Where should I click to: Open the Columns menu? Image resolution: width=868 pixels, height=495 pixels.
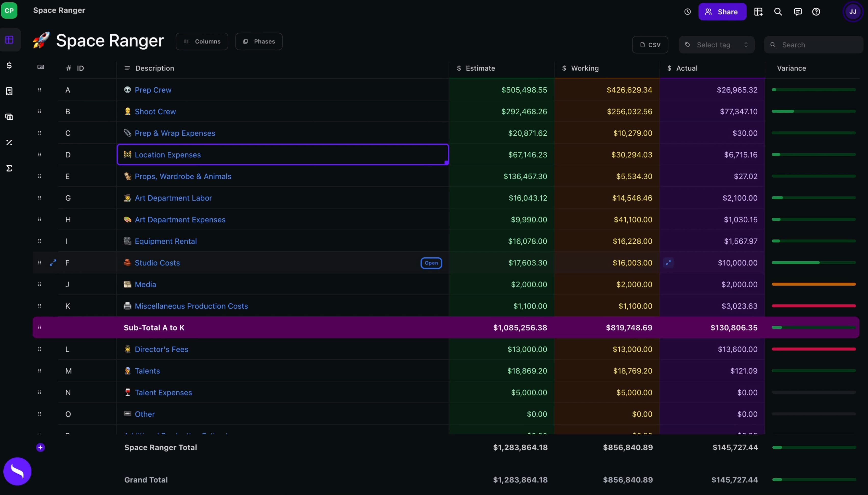tap(202, 42)
